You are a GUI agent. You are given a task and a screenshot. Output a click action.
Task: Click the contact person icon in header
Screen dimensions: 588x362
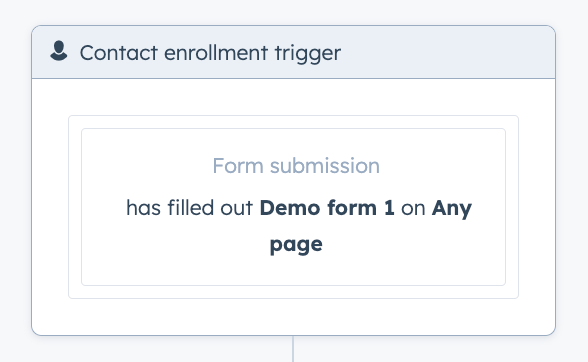[59, 51]
